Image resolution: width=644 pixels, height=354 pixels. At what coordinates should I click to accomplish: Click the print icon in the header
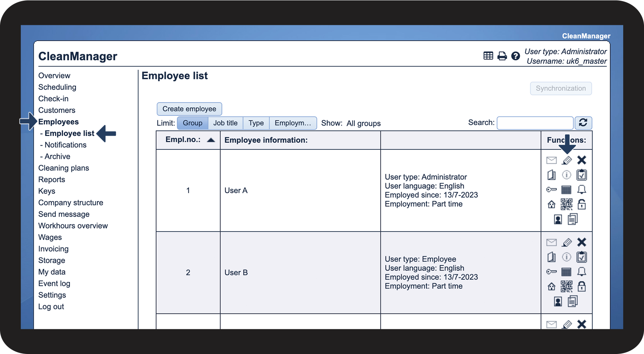(x=502, y=56)
